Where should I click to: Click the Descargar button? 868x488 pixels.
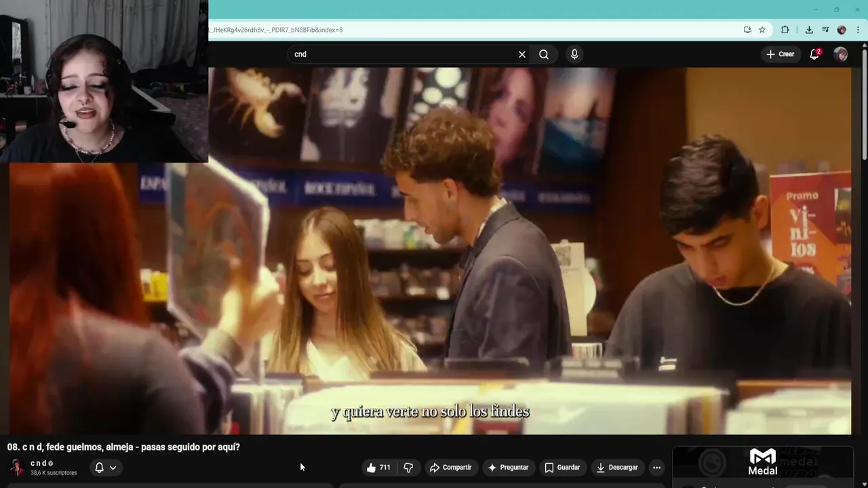[617, 467]
